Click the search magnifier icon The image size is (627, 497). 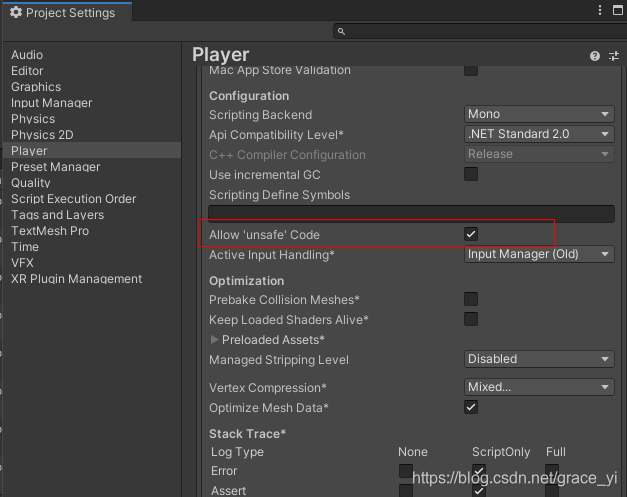click(341, 31)
